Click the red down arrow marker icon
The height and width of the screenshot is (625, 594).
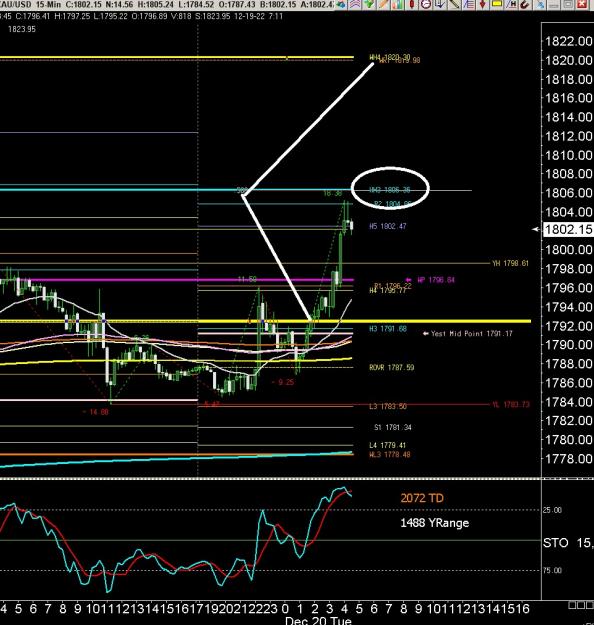tap(482, 4)
